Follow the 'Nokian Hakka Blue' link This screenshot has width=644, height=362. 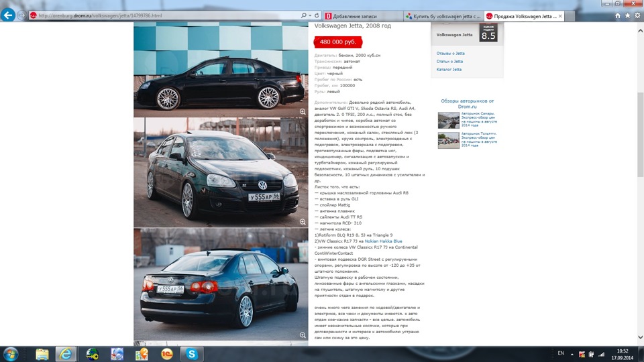tap(383, 241)
